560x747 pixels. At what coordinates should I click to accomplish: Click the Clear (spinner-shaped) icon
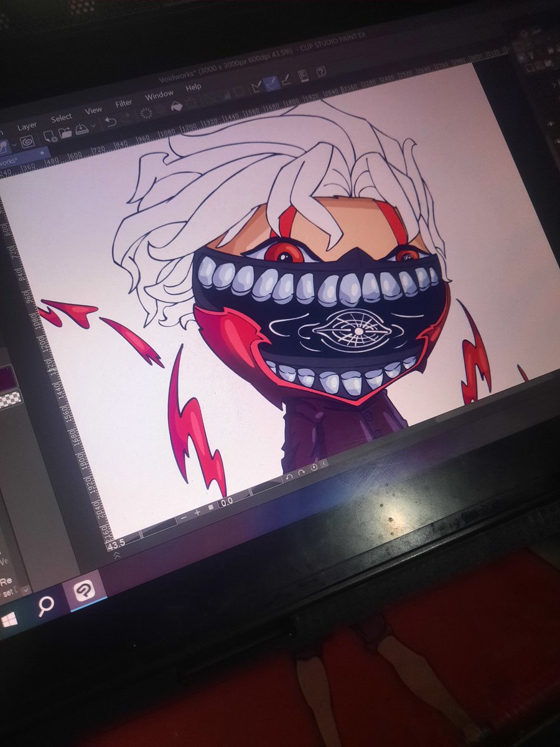point(147,113)
